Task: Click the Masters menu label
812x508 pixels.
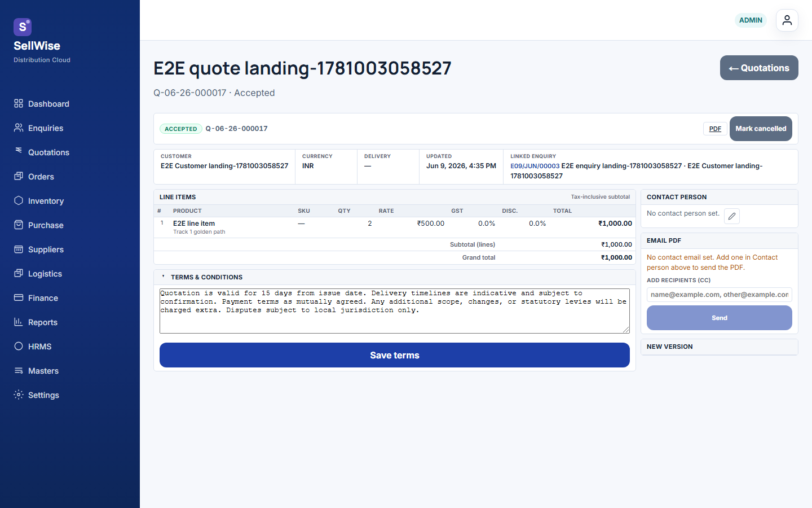Action: (43, 371)
